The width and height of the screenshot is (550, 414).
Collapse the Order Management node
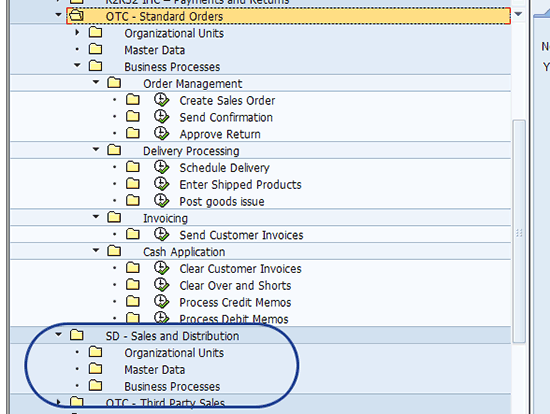tap(96, 82)
